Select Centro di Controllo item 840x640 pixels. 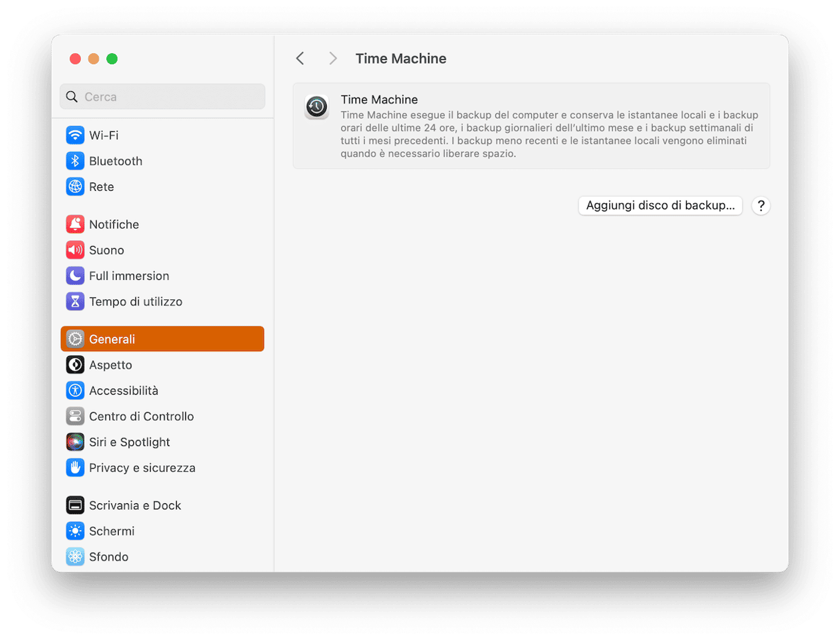click(142, 416)
